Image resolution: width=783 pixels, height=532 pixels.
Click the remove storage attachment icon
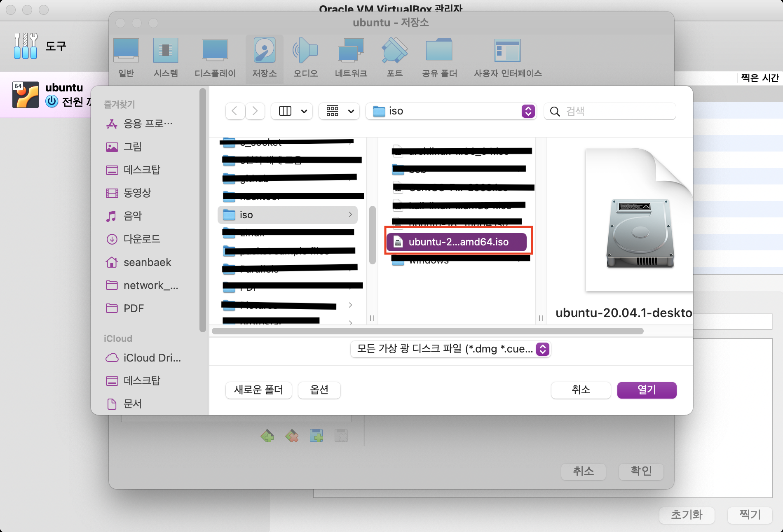pyautogui.click(x=292, y=436)
